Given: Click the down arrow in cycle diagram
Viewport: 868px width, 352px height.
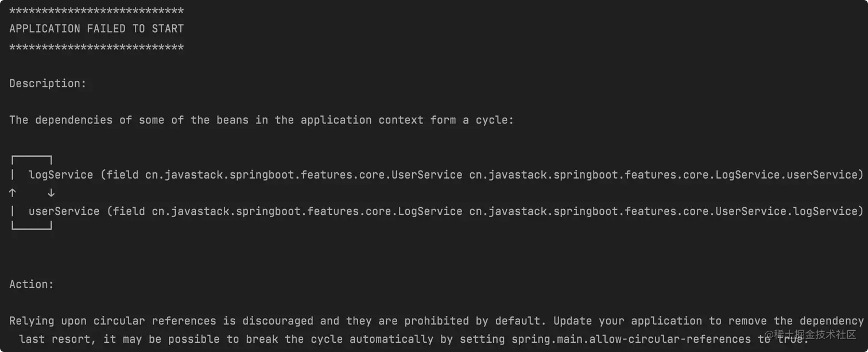Looking at the screenshot, I should (x=51, y=193).
